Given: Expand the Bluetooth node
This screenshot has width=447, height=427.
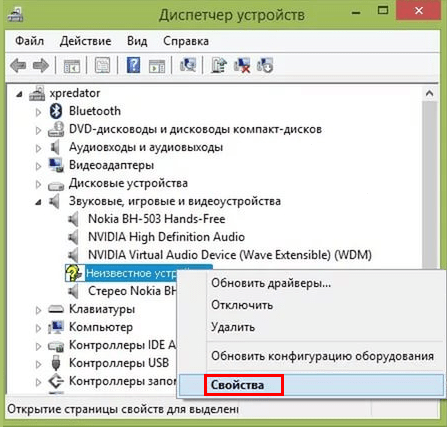Looking at the screenshot, I should coord(38,112).
